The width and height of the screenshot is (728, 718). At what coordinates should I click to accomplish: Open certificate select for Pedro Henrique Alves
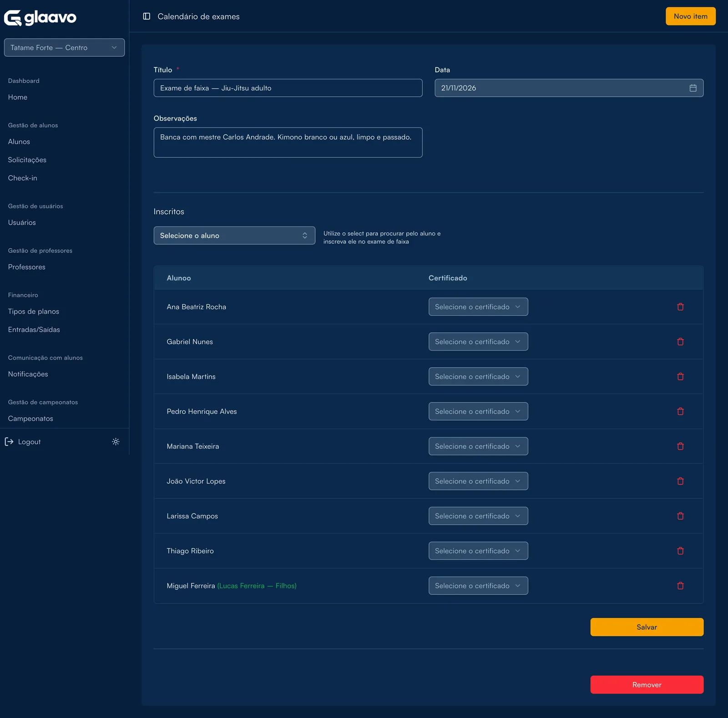click(478, 412)
